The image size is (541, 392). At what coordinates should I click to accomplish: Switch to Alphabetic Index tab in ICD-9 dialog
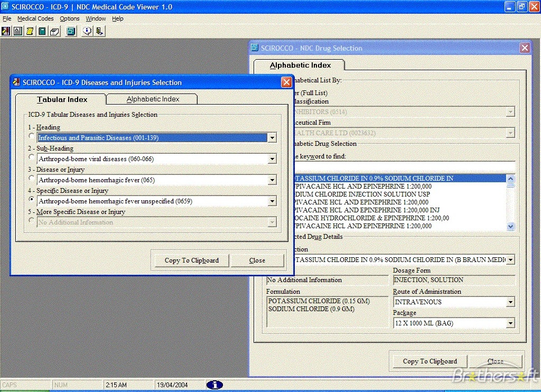click(153, 99)
